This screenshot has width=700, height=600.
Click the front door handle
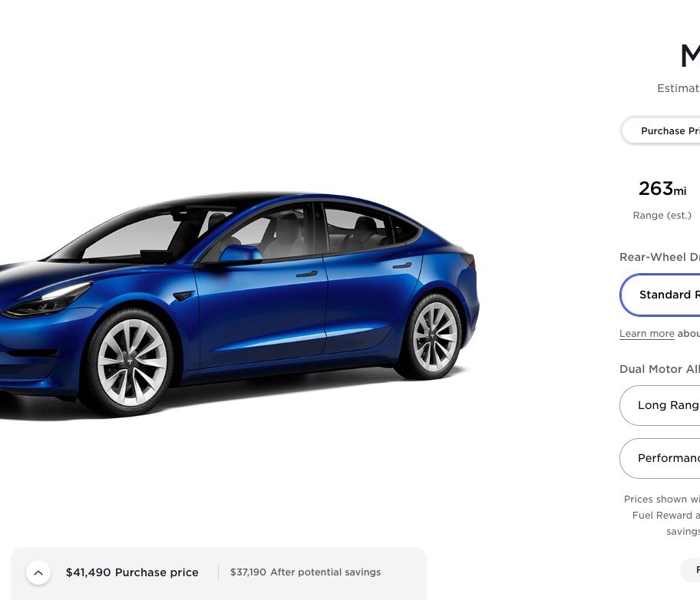pos(307,274)
